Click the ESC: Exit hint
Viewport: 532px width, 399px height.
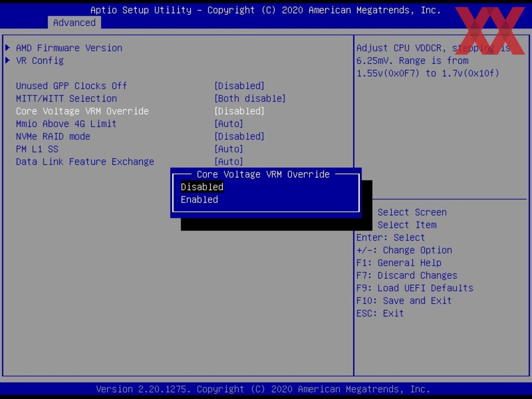pos(380,313)
